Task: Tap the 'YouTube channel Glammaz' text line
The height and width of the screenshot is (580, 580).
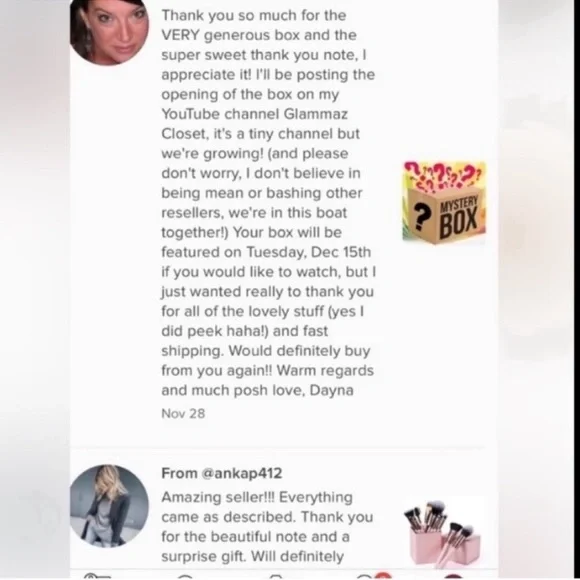Action: click(254, 114)
